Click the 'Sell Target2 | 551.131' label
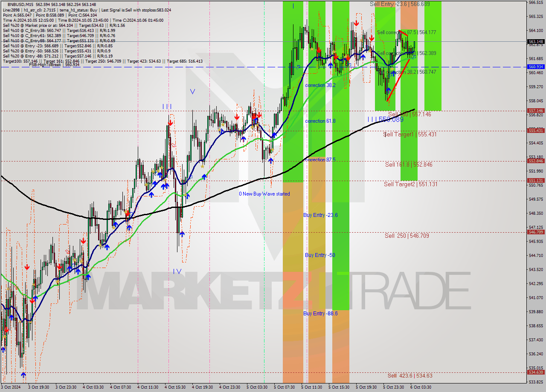Screen dimensions: 546x392 [410, 184]
